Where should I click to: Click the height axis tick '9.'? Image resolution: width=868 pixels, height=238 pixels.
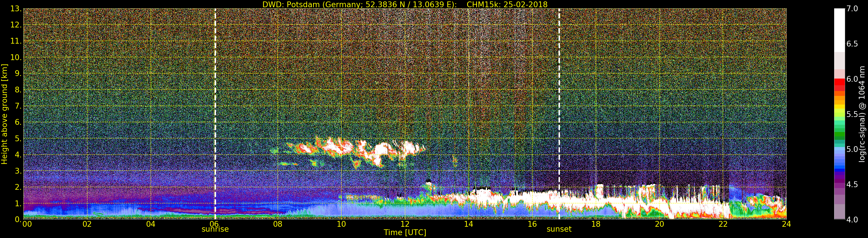point(18,73)
